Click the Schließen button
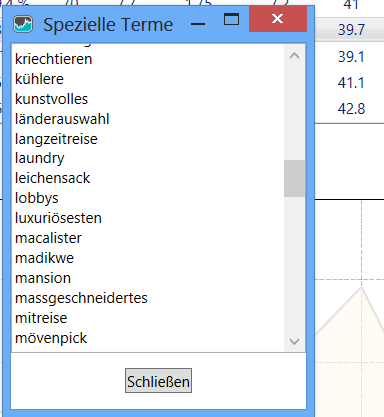The height and width of the screenshot is (417, 384). (158, 381)
